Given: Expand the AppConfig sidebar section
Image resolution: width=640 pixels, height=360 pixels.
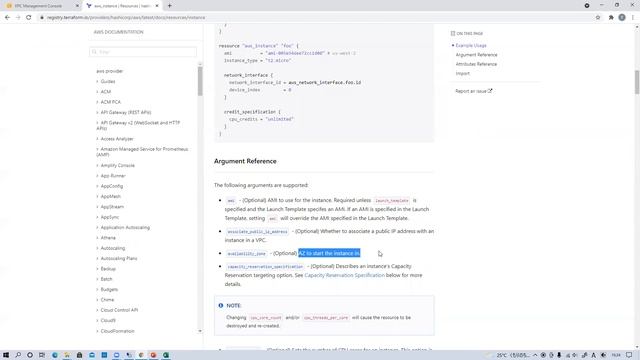Looking at the screenshot, I should point(111,186).
